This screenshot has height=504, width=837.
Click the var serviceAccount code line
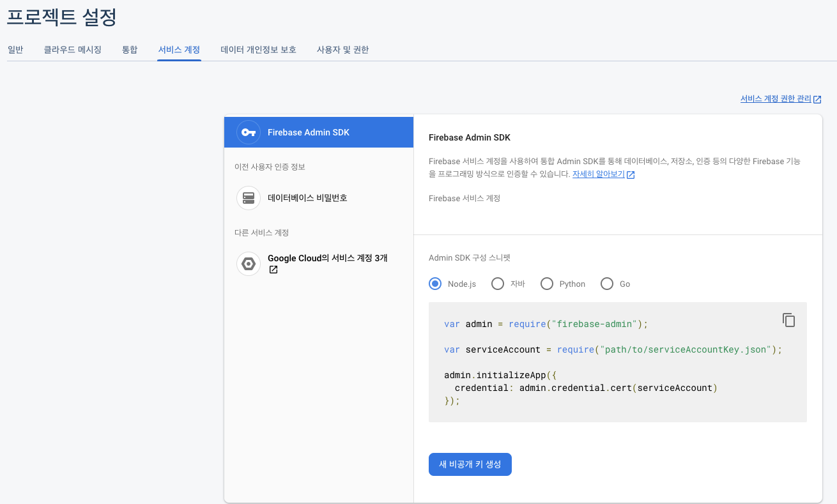(x=613, y=350)
